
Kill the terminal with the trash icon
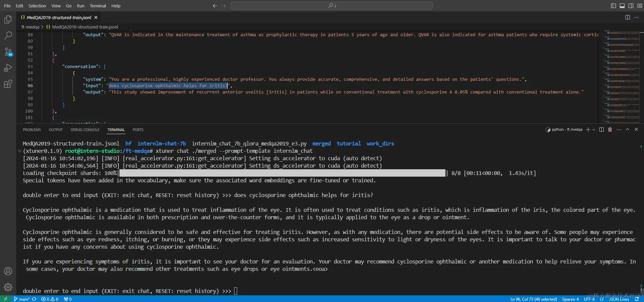click(x=610, y=130)
